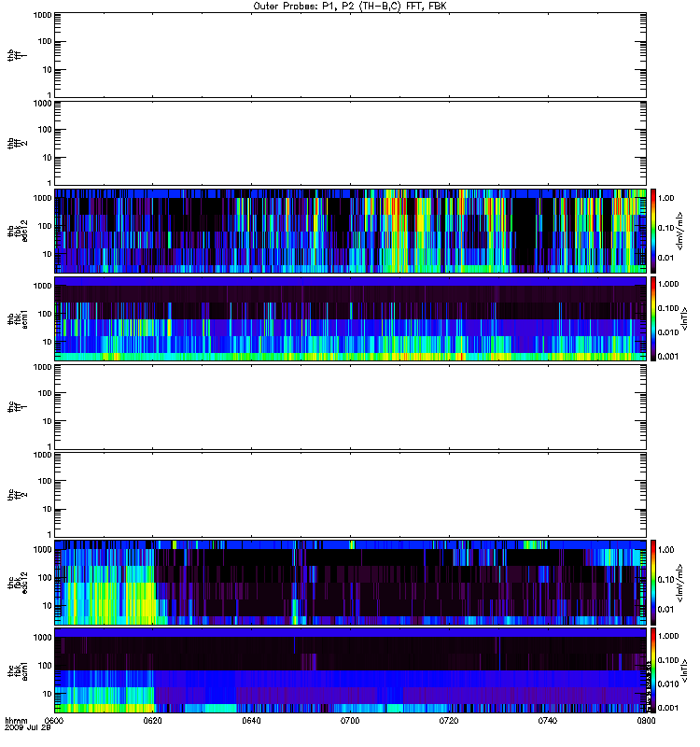This screenshot has width=700, height=747.
Task: Select the empty thb fff 2 panel
Action: (350, 144)
